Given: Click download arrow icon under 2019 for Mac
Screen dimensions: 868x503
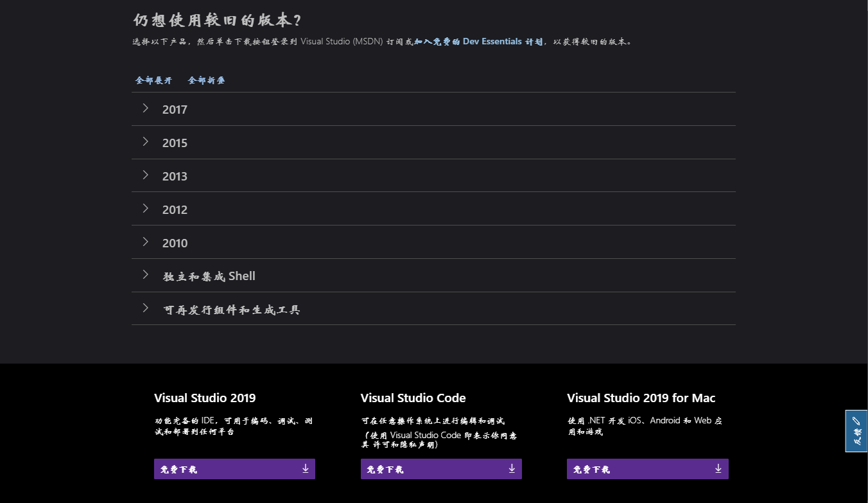Looking at the screenshot, I should coord(718,468).
